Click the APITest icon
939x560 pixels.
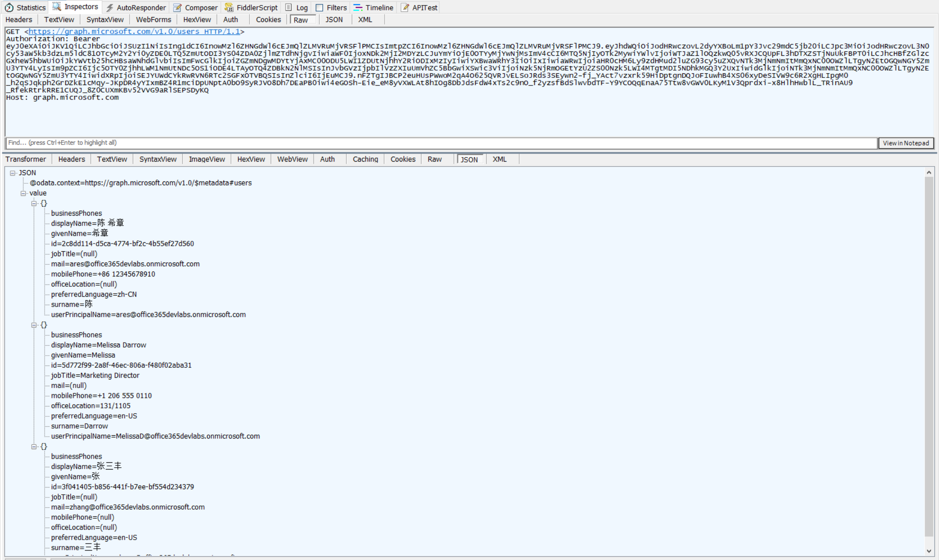(x=405, y=8)
